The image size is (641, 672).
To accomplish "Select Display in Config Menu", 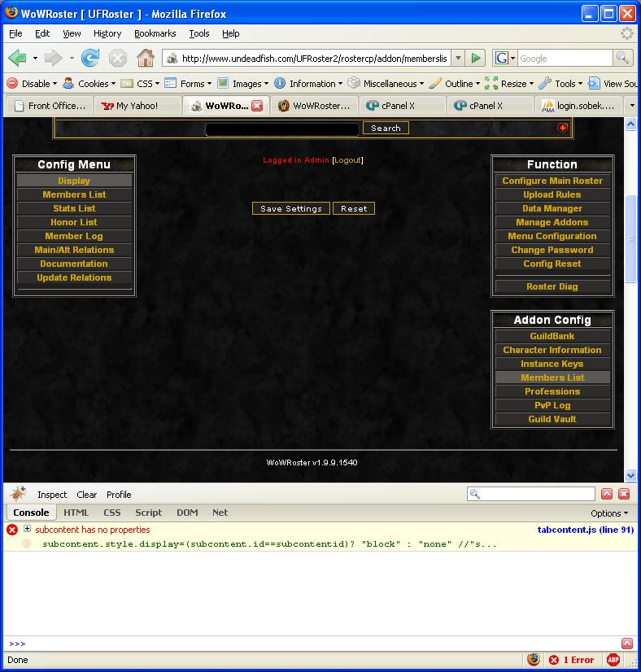I will [74, 181].
